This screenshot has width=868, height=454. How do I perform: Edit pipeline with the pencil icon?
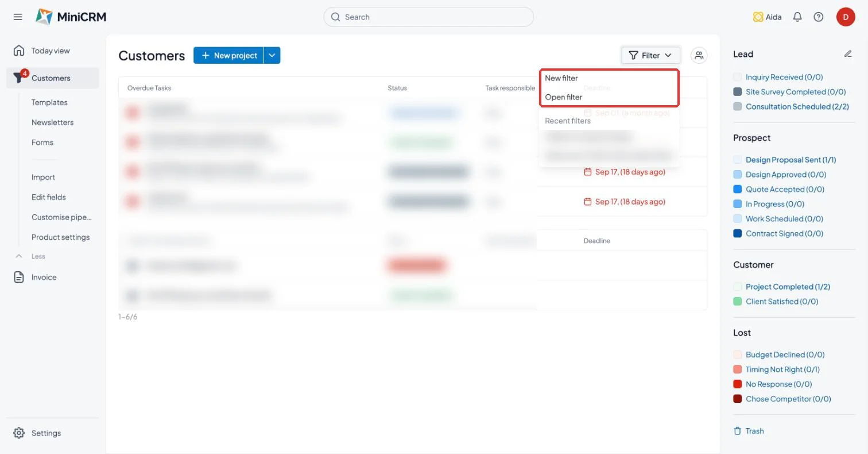(848, 54)
